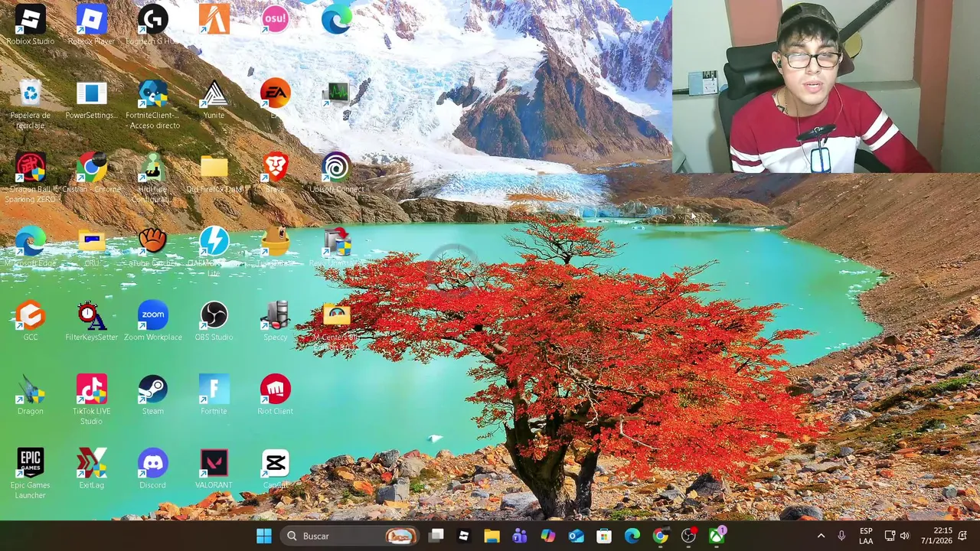980x551 pixels.
Task: Open Roblox Studio desktop shortcut
Action: tap(31, 20)
